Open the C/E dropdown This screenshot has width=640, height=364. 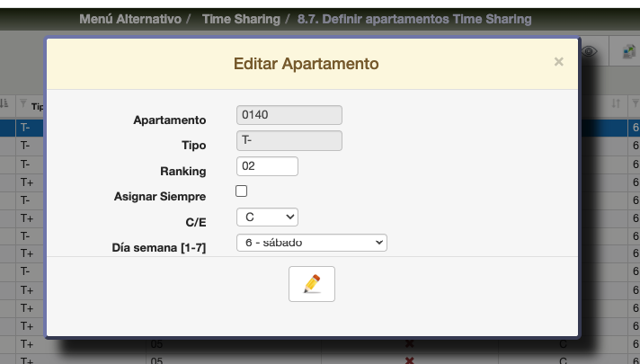coord(267,217)
